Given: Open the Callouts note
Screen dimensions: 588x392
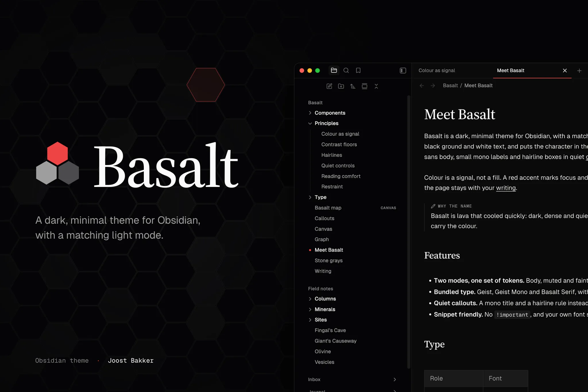Looking at the screenshot, I should pos(324,218).
